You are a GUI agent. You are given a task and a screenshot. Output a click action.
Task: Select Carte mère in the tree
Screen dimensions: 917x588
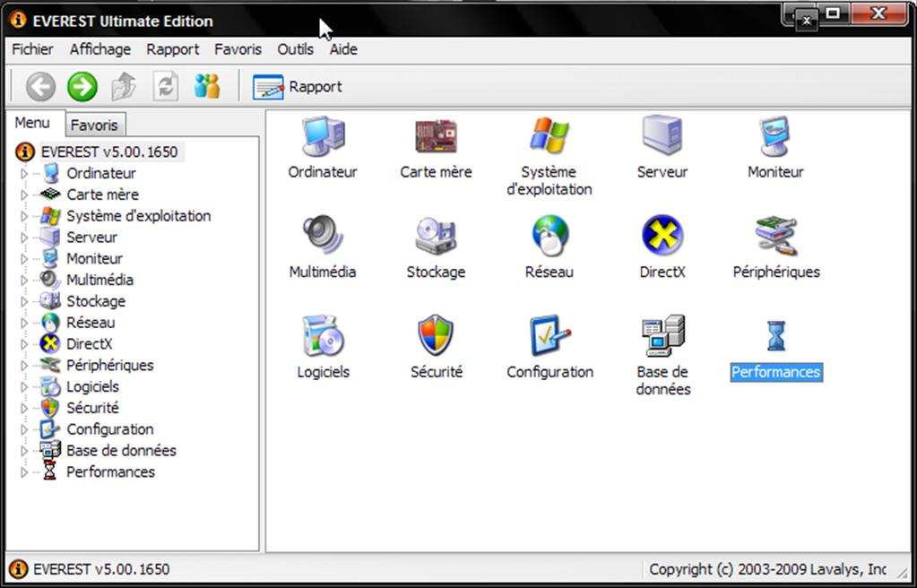click(x=102, y=195)
